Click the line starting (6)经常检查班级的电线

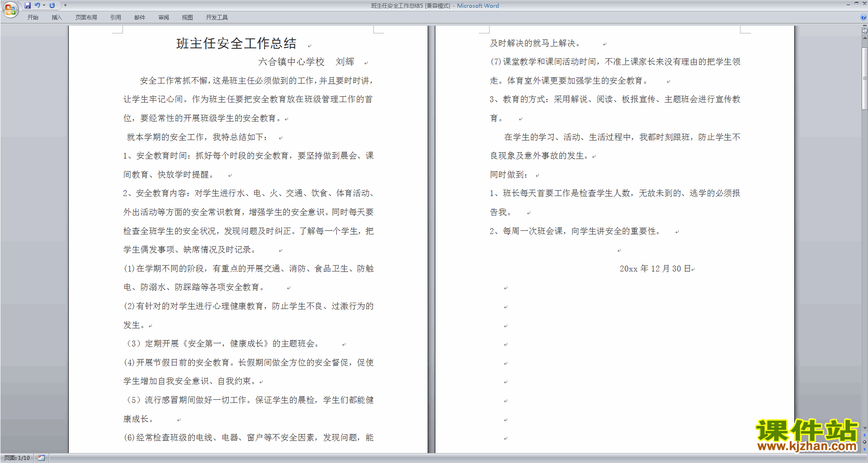coord(249,438)
